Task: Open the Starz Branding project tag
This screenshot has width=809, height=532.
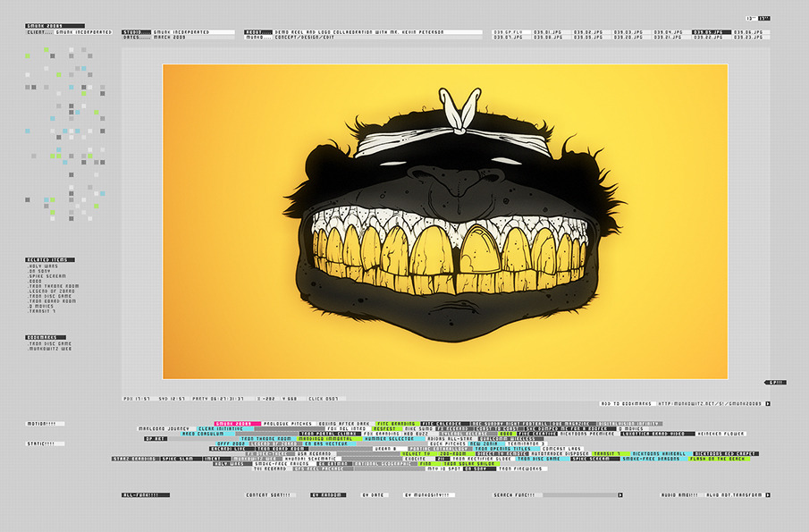Action: click(135, 459)
